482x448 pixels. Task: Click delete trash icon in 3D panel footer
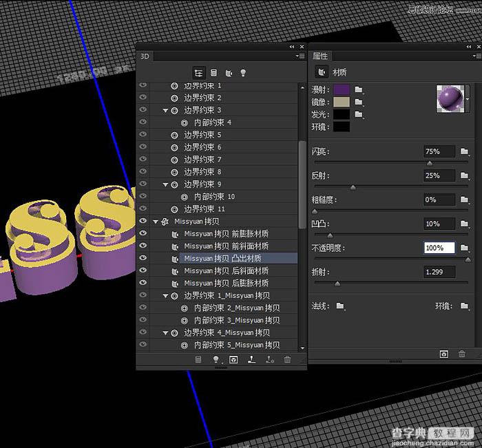pos(287,359)
